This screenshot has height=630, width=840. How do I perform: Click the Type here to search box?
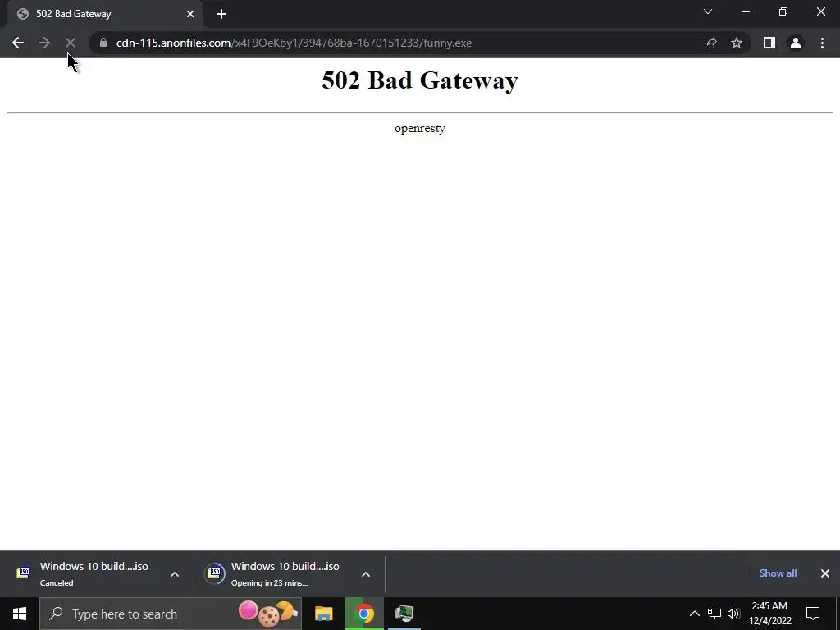pos(171,614)
